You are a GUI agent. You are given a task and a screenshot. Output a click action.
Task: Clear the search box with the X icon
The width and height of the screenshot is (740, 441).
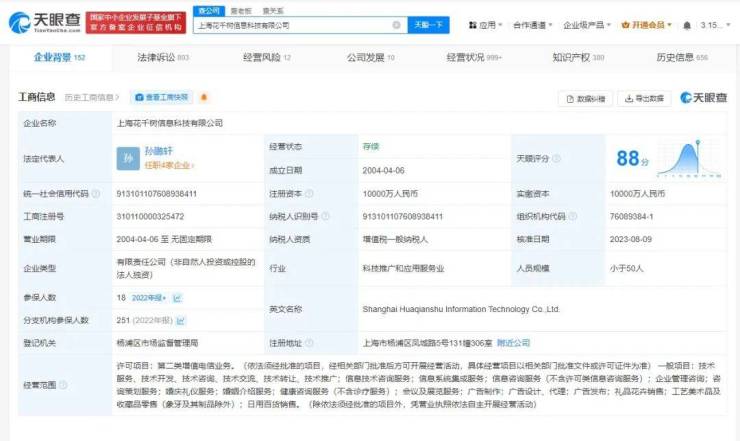click(396, 25)
